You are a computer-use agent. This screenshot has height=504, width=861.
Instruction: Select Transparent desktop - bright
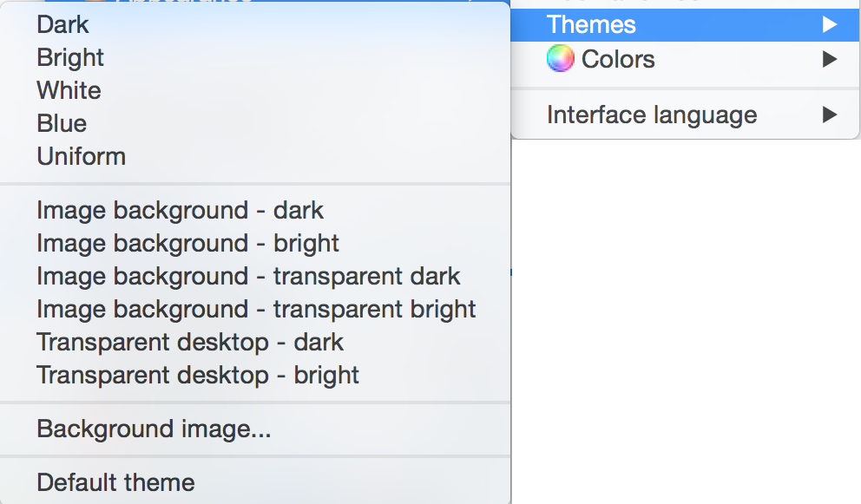click(198, 375)
